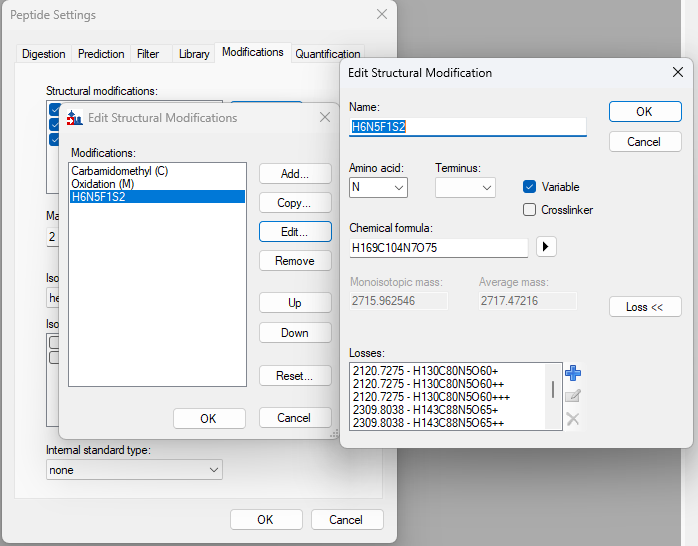The image size is (698, 546).
Task: Select Oxidation (M) in the modifications list
Action: 104,184
